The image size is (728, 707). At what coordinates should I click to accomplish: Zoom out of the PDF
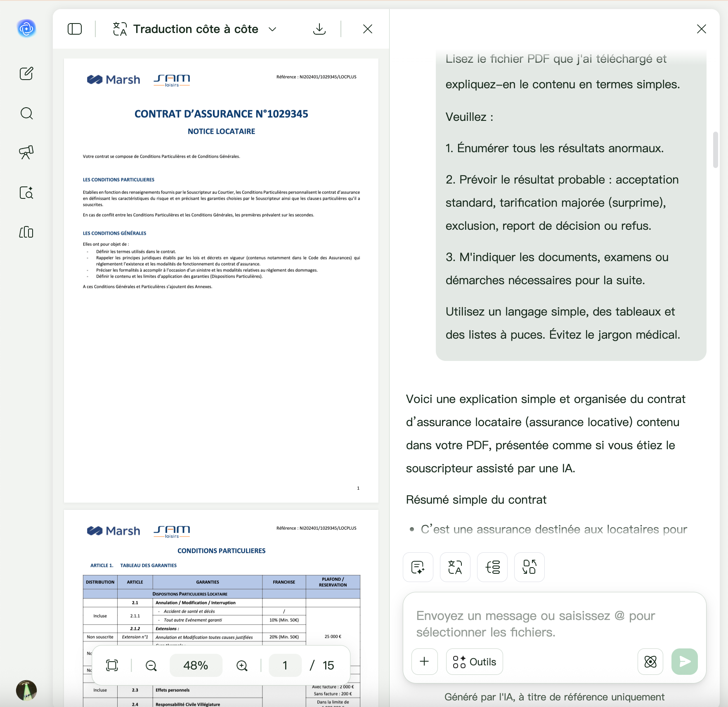point(151,665)
